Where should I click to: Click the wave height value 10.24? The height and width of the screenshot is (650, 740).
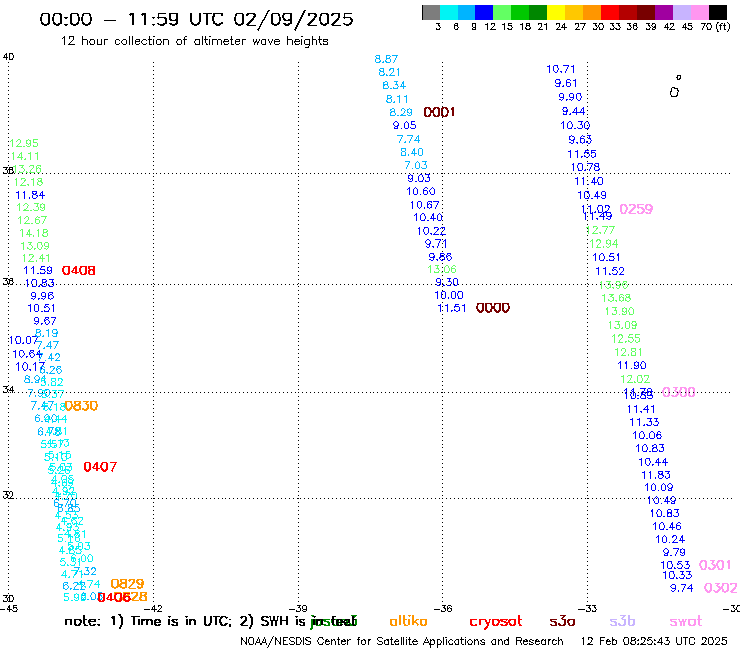coord(670,539)
